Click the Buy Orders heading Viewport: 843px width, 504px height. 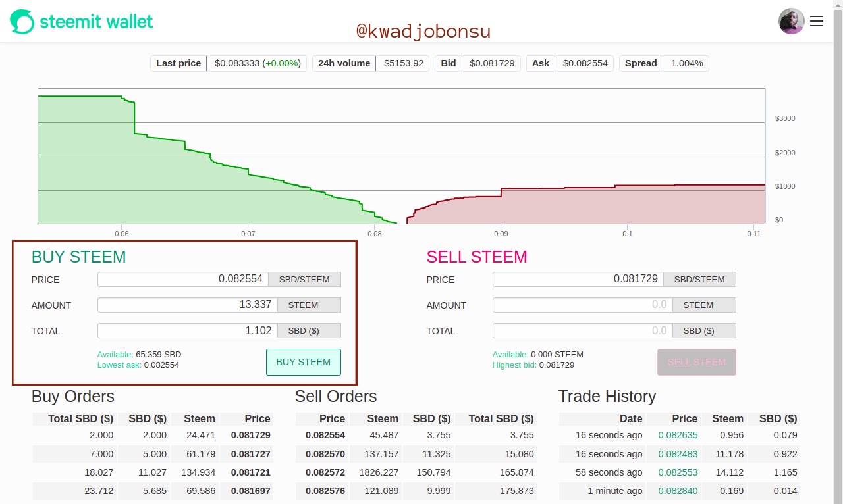pos(73,396)
